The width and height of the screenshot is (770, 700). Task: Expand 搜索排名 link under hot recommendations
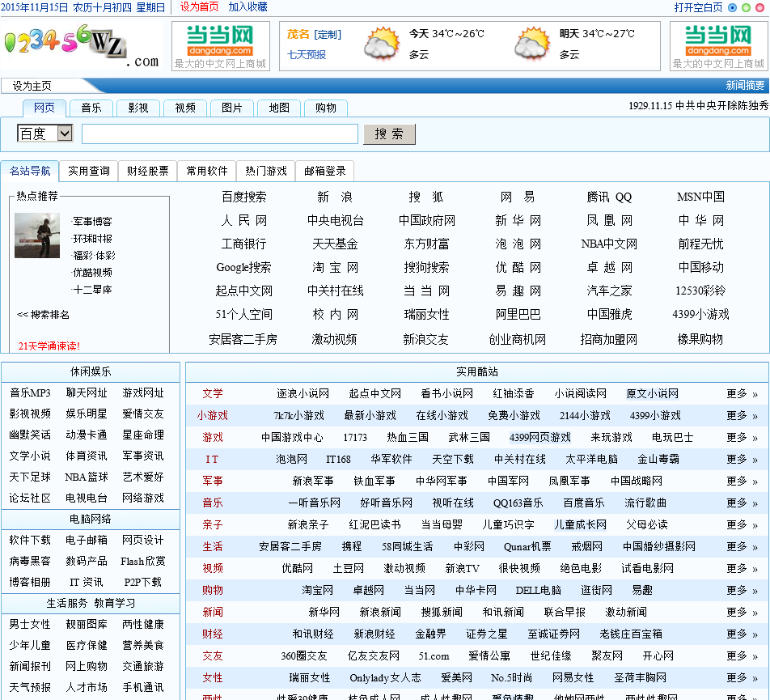tap(44, 315)
